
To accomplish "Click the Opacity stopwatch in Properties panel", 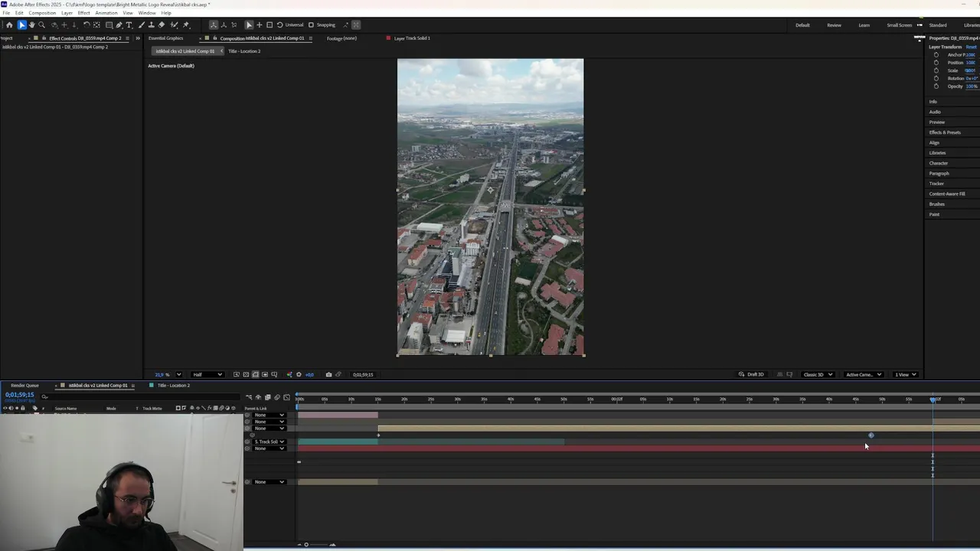I will click(936, 86).
